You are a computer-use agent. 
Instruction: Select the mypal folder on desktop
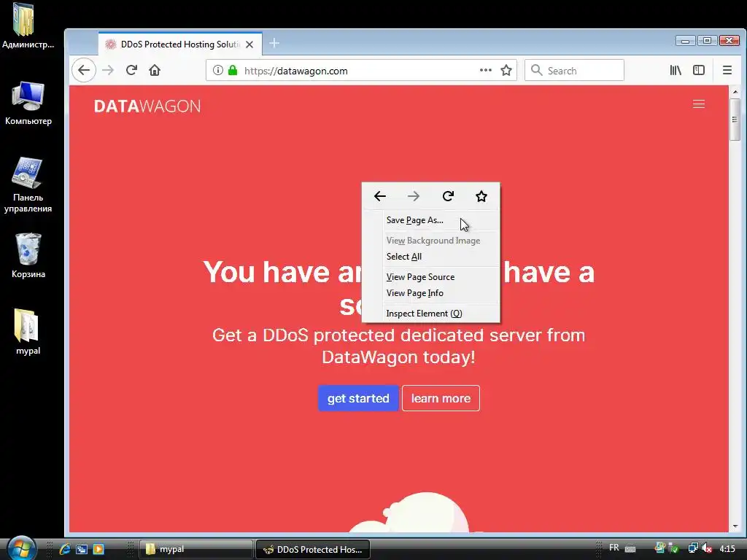click(x=28, y=332)
